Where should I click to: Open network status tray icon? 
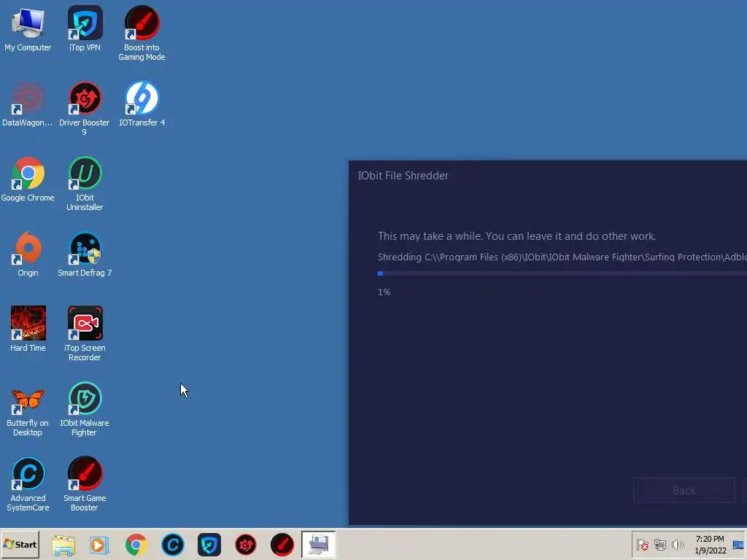(x=659, y=545)
